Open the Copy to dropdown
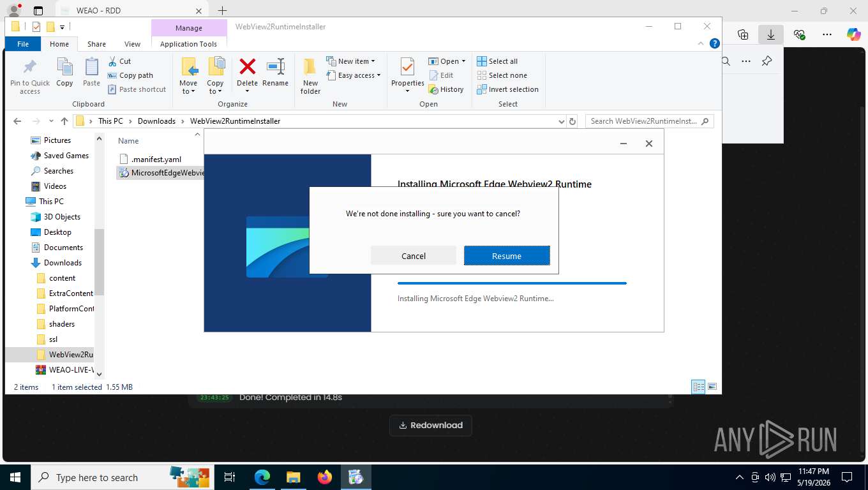 click(216, 76)
